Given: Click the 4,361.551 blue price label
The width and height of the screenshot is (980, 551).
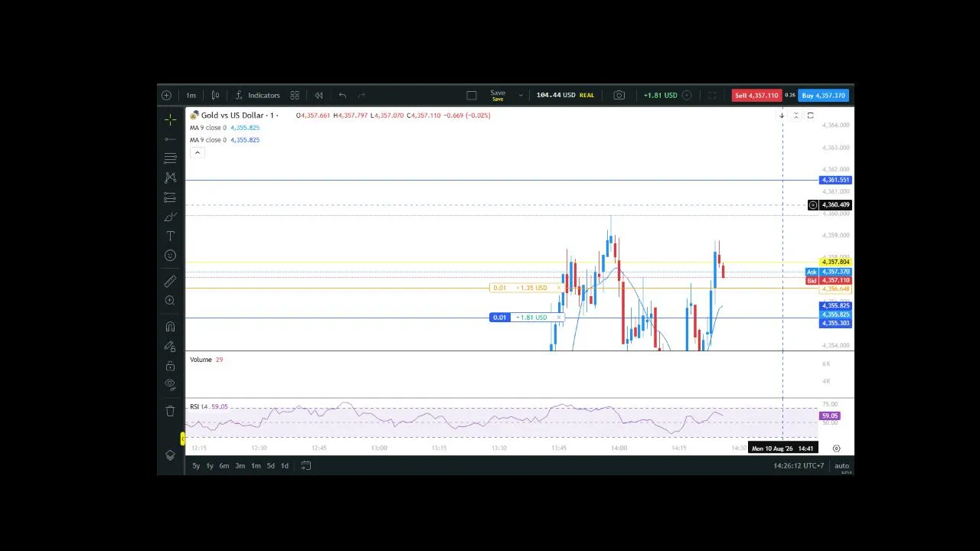Looking at the screenshot, I should click(835, 180).
